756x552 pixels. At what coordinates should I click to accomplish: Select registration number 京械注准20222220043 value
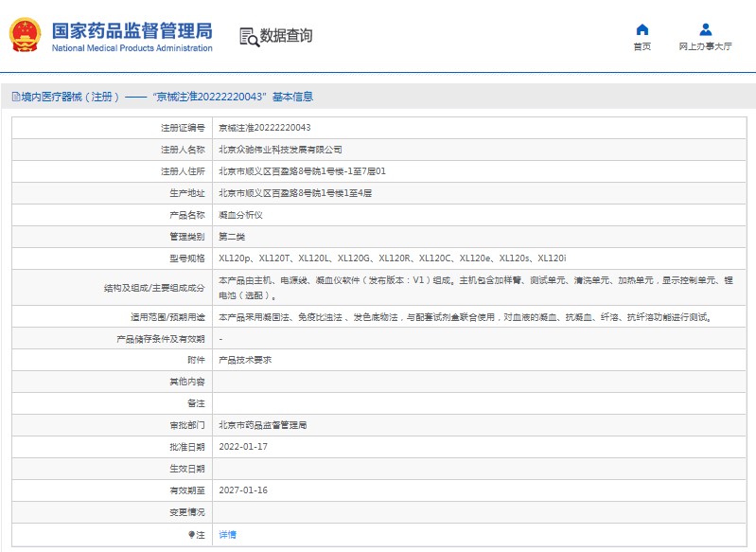265,128
